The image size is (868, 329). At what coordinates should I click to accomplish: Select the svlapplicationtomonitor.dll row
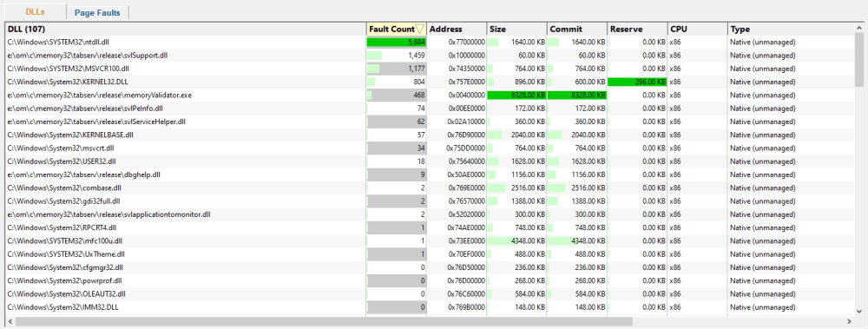[x=431, y=214]
